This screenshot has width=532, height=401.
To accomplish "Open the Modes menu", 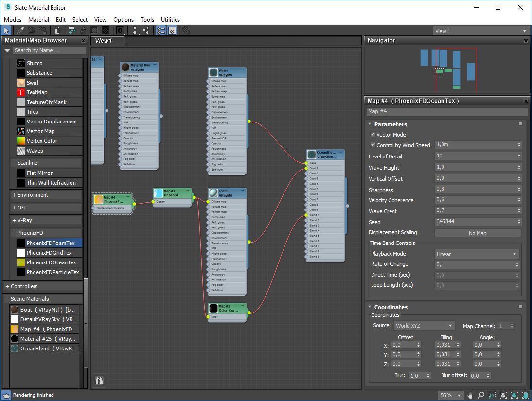I will [13, 19].
